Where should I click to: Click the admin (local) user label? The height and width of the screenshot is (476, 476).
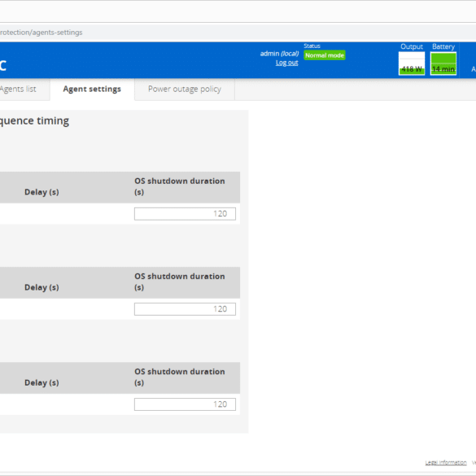click(x=279, y=54)
